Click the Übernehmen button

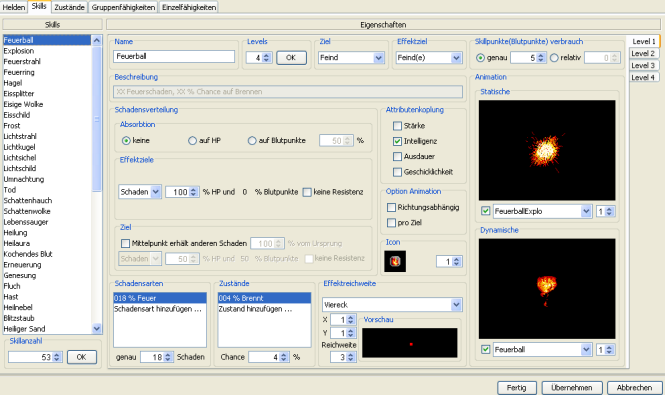572,387
